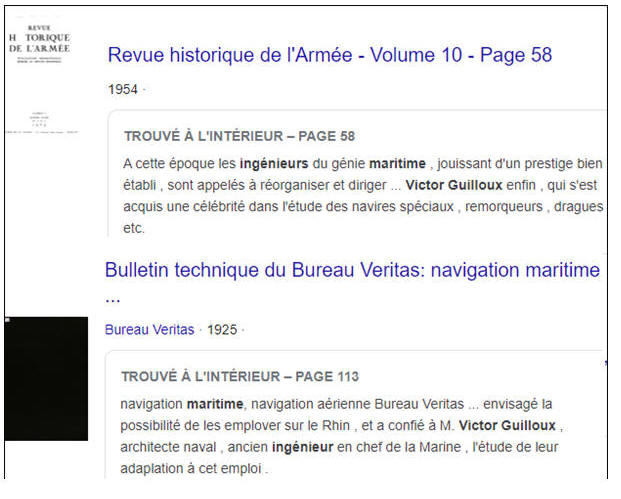The width and height of the screenshot is (621, 499).
Task: Click the 'Trouvé à l'intérieur – Page 113' heading
Action: coord(240,377)
